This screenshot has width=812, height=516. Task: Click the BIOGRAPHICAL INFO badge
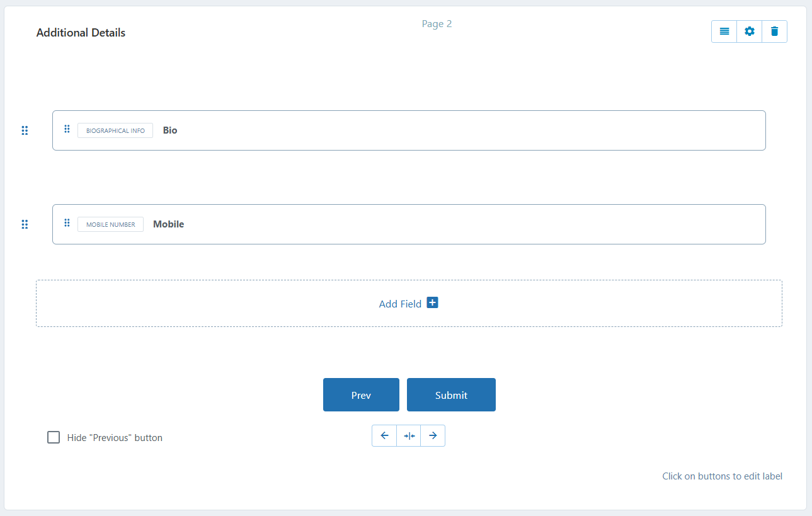tap(115, 130)
